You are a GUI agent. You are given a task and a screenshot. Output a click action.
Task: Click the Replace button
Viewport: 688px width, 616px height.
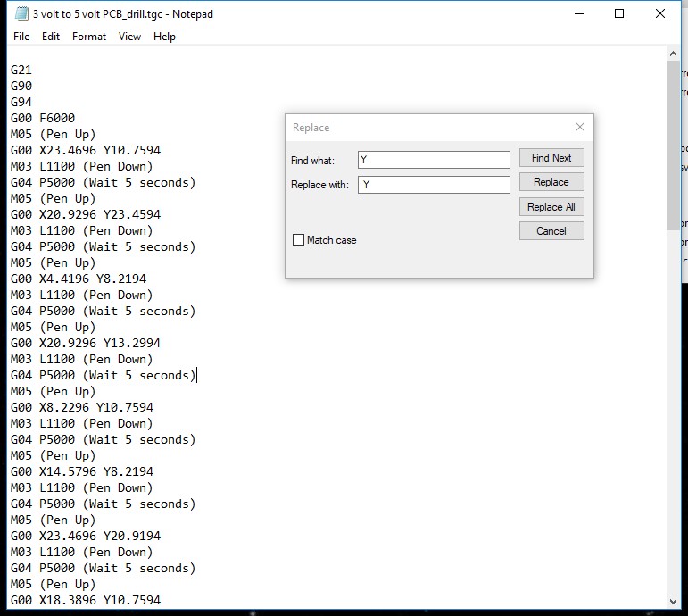551,182
